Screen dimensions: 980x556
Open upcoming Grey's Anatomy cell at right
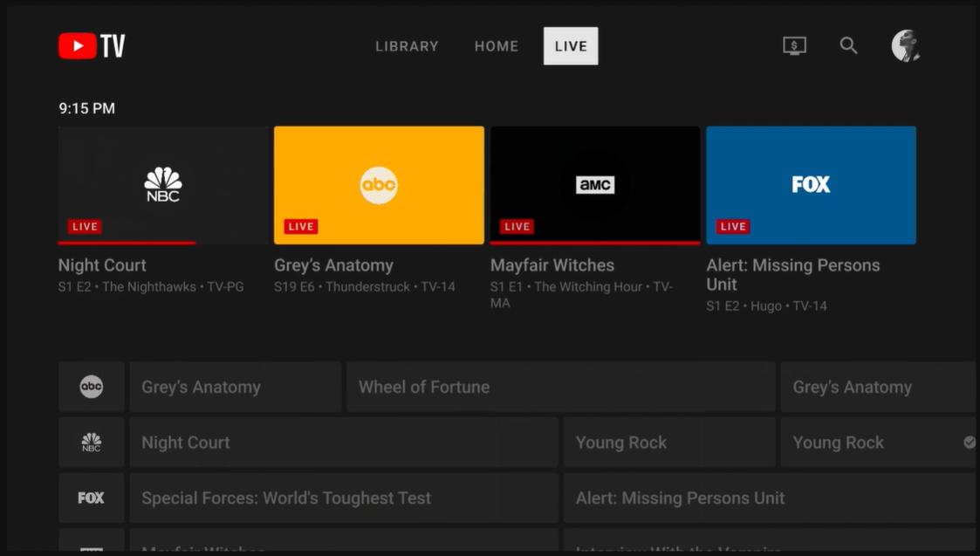coord(880,387)
